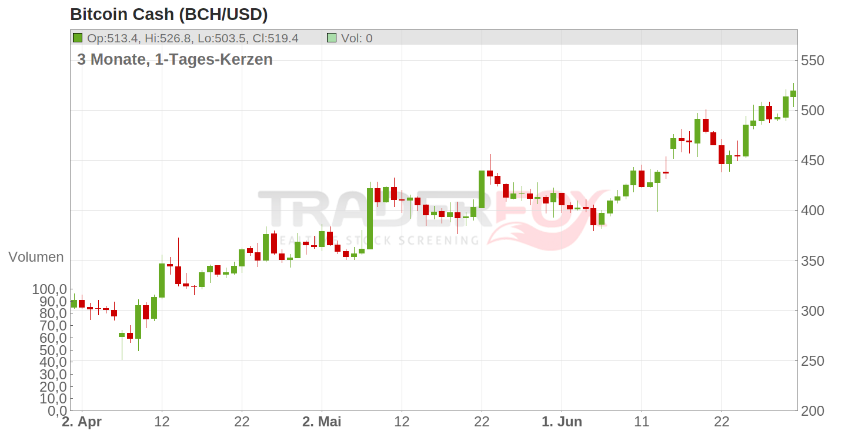Click the 400 price axis label
Image resolution: width=868 pixels, height=434 pixels.
[x=813, y=211]
